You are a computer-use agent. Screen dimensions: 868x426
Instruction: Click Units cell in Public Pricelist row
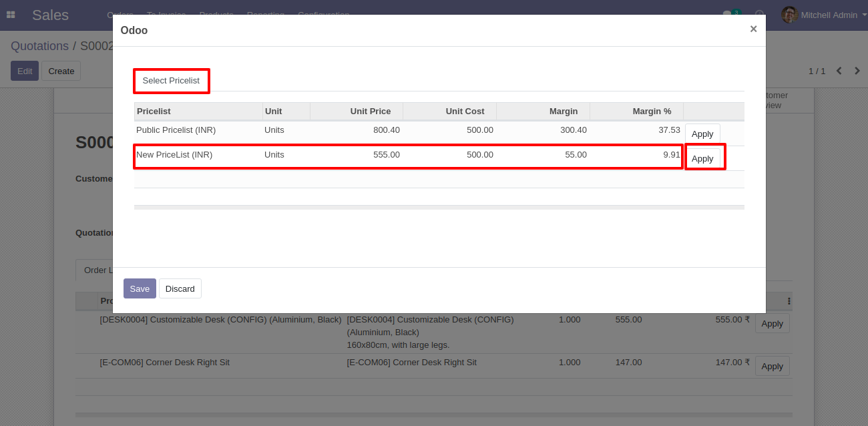pyautogui.click(x=274, y=130)
